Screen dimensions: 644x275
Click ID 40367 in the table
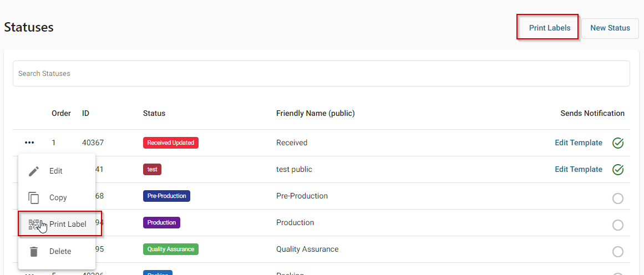93,143
